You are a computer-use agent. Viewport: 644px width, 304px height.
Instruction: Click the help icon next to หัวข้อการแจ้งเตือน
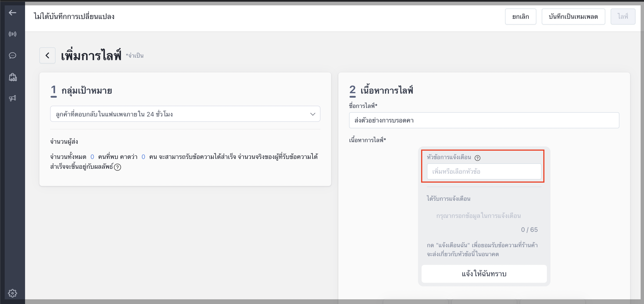coord(478,158)
